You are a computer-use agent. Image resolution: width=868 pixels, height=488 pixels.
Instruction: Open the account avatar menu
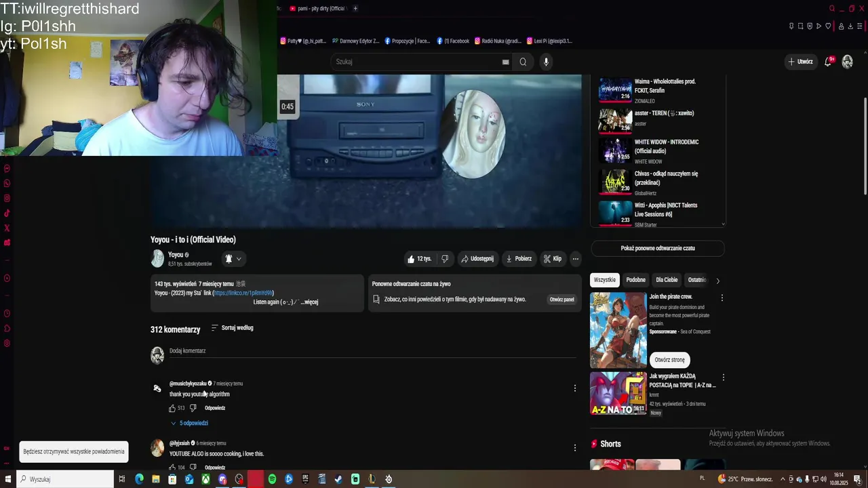tap(847, 62)
